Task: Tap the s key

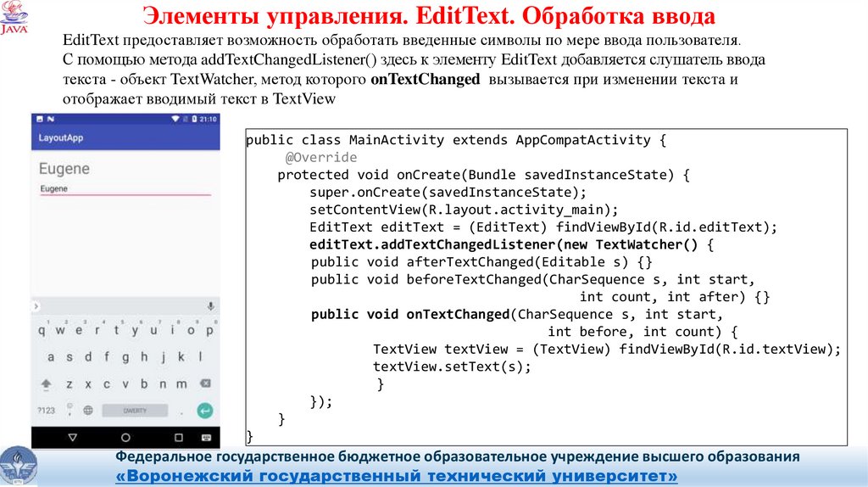Action: coord(70,357)
